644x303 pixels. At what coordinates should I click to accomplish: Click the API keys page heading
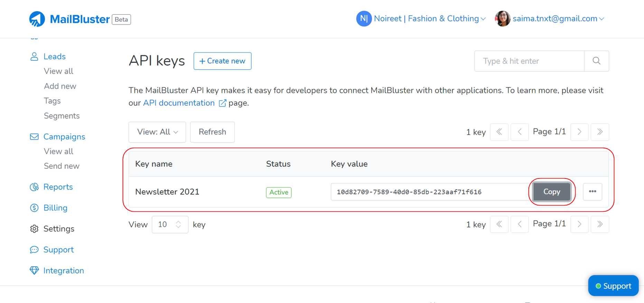coord(157,61)
